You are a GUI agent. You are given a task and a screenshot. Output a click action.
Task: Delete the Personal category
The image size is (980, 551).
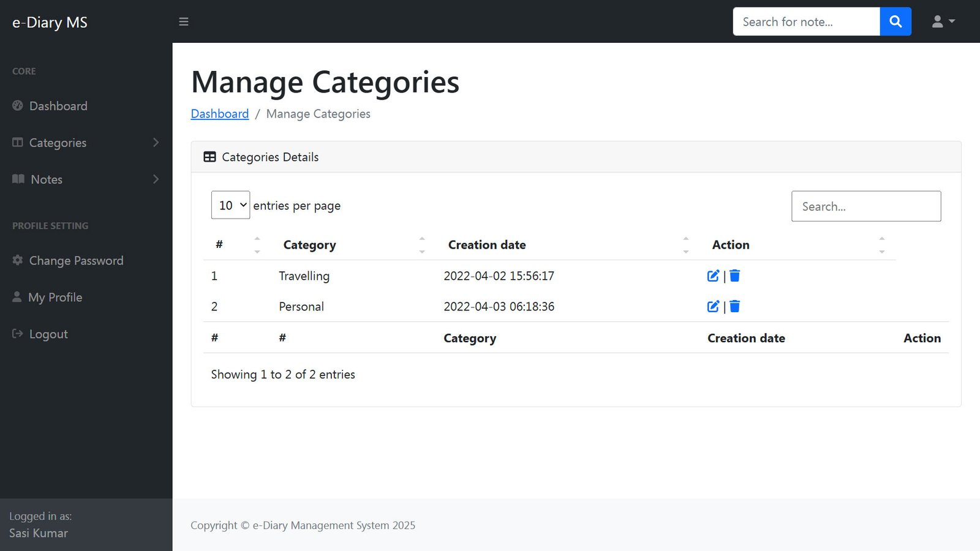click(x=735, y=306)
